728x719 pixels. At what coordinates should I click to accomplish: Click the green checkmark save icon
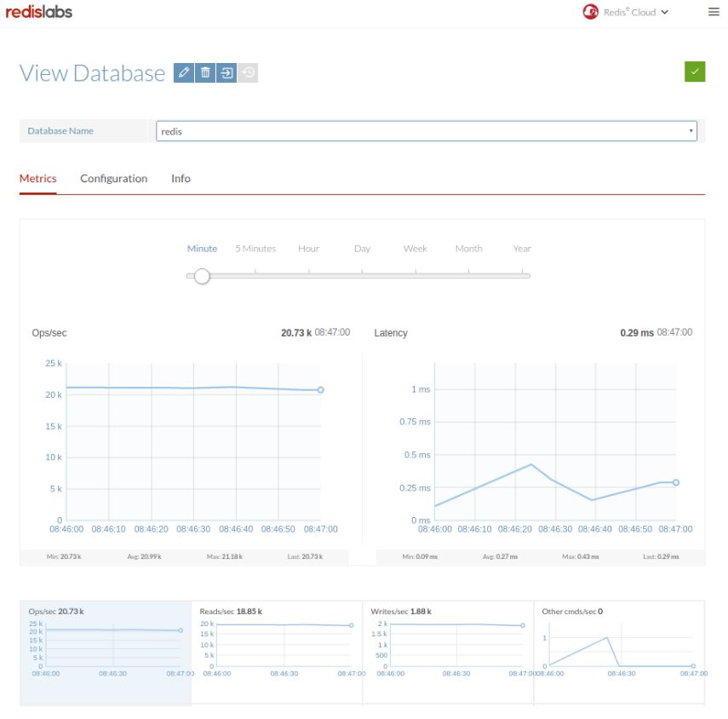pos(695,71)
